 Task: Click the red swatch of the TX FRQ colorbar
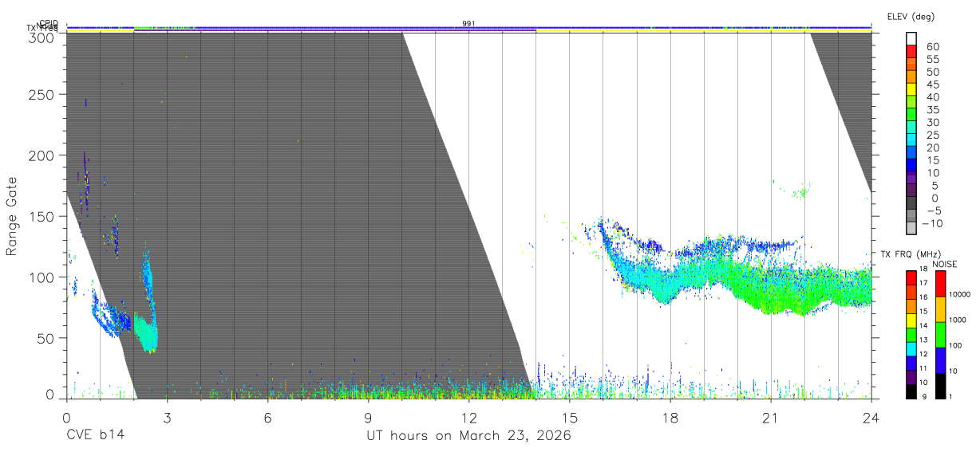[911, 277]
